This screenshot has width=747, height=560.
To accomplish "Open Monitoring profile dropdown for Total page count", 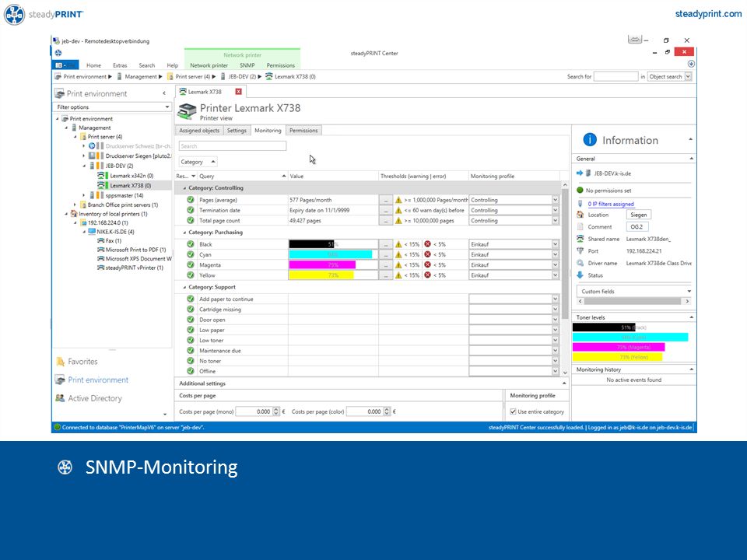I will [x=555, y=221].
